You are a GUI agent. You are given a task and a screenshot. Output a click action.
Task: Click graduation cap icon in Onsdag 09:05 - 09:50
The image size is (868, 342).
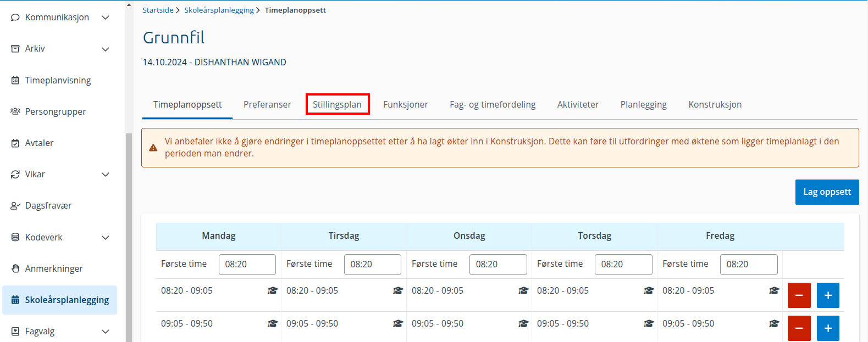tap(523, 323)
